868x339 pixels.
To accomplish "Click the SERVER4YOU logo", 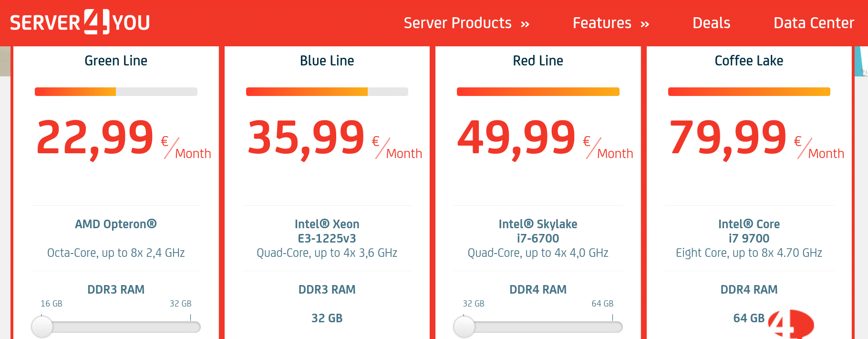I will [x=80, y=22].
